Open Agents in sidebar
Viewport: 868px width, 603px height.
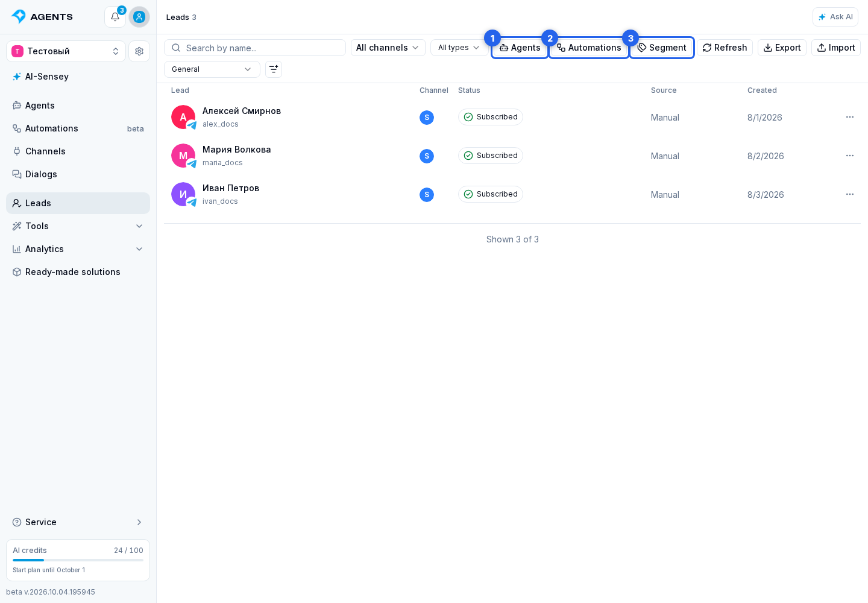pos(78,106)
